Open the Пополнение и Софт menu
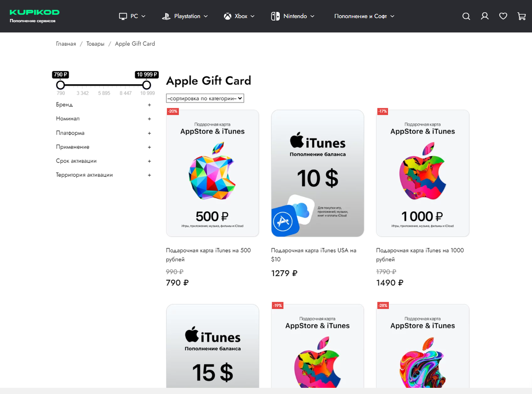This screenshot has width=532, height=394. (364, 16)
